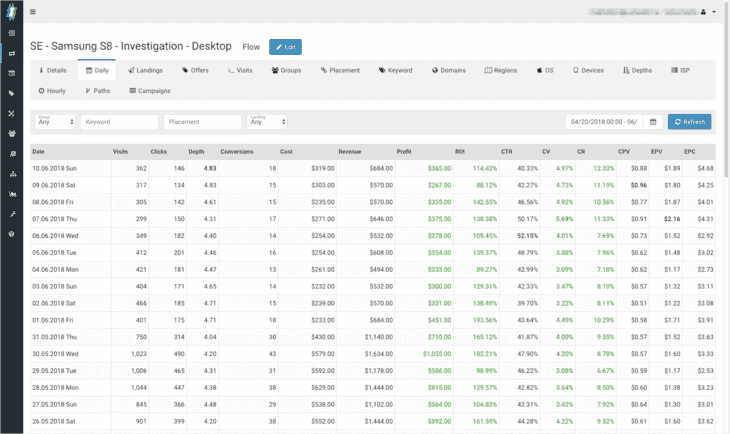This screenshot has height=434, width=730.
Task: Open the Landings tab
Action: click(x=145, y=70)
